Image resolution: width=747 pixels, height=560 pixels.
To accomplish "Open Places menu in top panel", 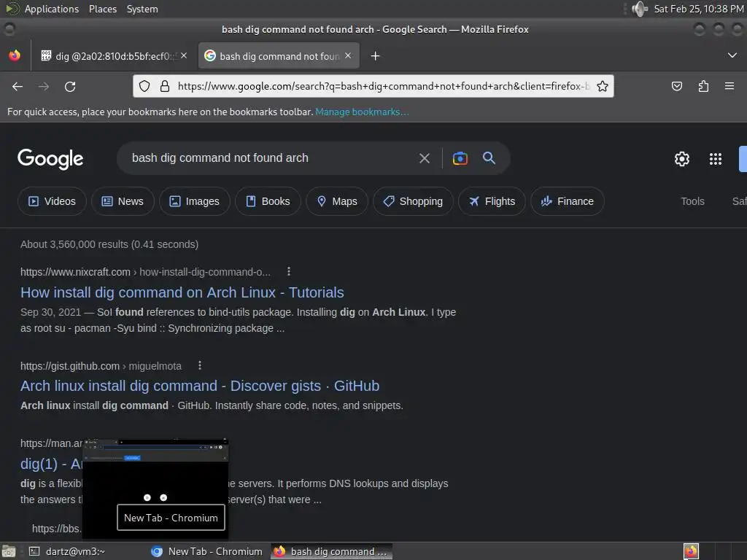I will coord(103,9).
